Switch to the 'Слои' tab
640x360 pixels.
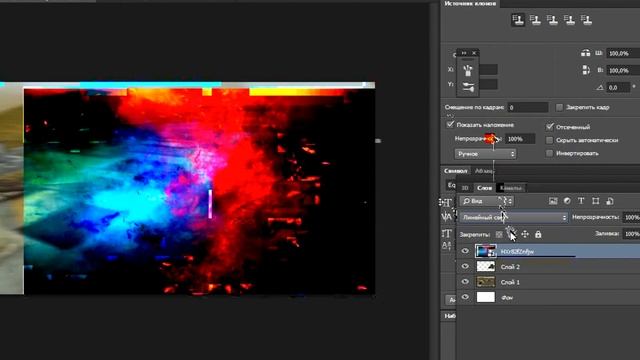(484, 188)
